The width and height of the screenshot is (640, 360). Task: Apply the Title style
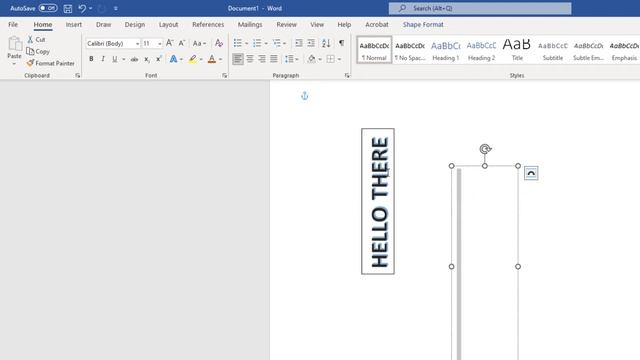[517, 50]
